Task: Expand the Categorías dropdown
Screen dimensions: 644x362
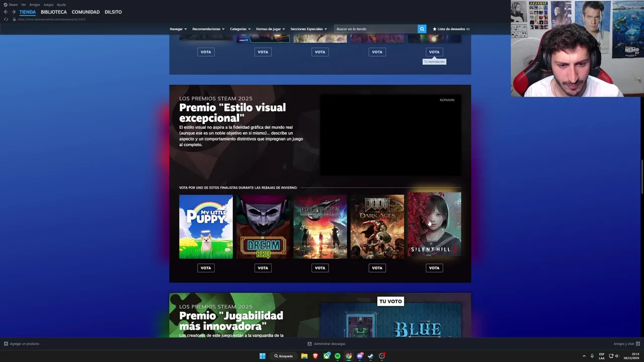Action: pyautogui.click(x=240, y=29)
